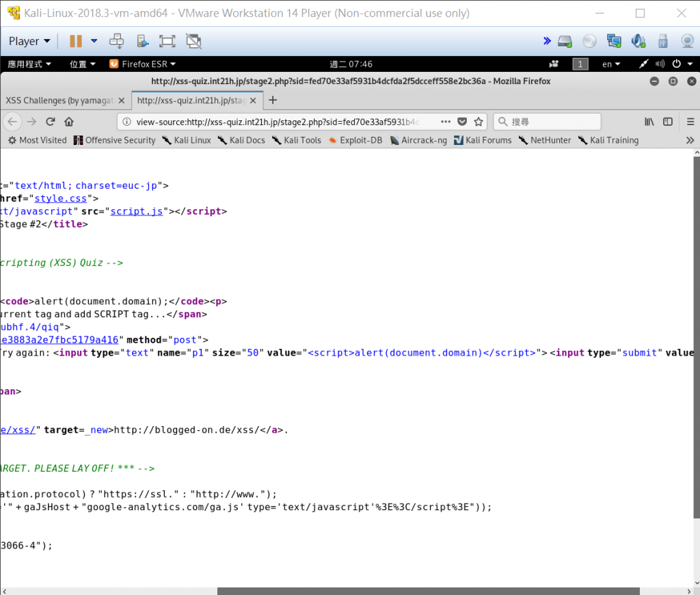The image size is (700, 595).
Task: Switch to XSS Challenges tab
Action: tap(60, 101)
